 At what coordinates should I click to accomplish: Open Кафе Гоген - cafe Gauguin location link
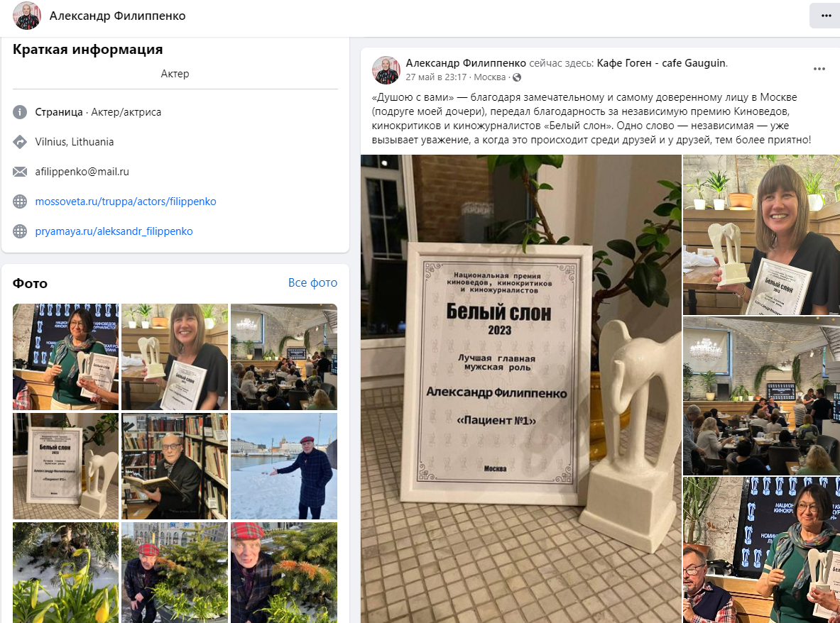[x=662, y=63]
